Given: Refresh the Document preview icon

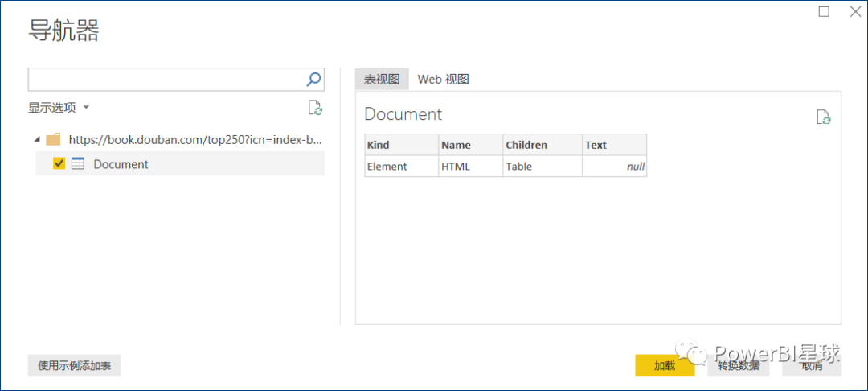Looking at the screenshot, I should coord(824,117).
